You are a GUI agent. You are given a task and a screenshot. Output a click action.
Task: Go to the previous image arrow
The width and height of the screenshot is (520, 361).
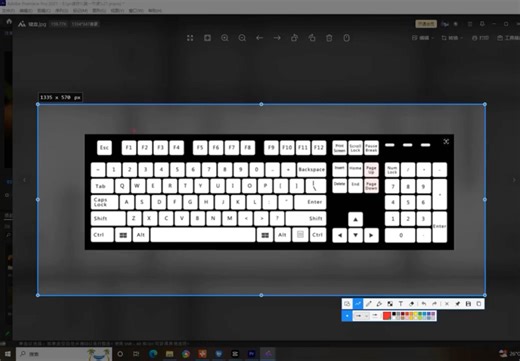point(260,38)
